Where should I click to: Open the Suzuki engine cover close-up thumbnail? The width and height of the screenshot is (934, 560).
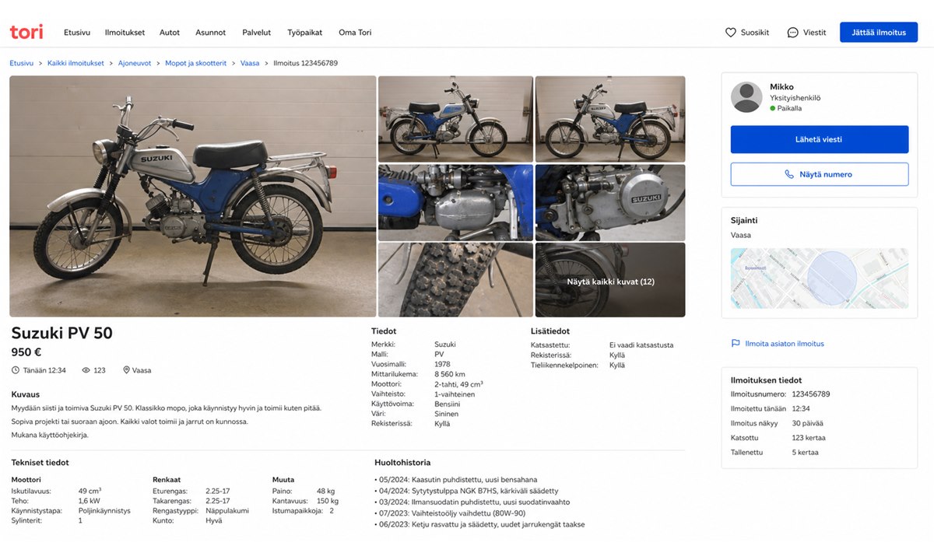[610, 202]
